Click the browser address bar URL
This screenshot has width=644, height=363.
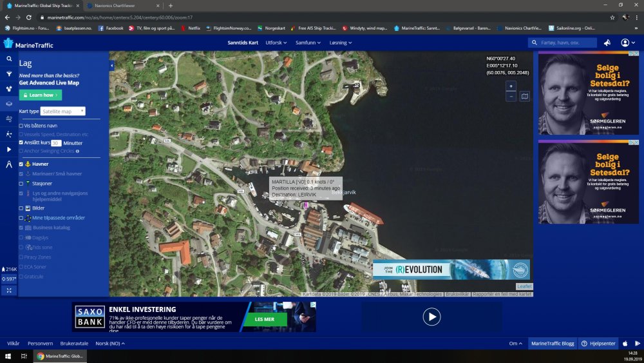(x=120, y=17)
